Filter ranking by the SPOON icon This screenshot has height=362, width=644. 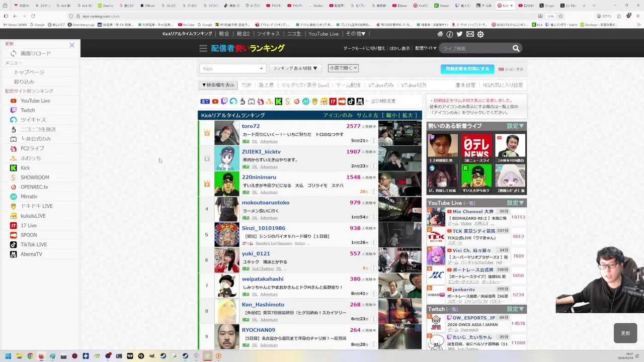tap(342, 102)
